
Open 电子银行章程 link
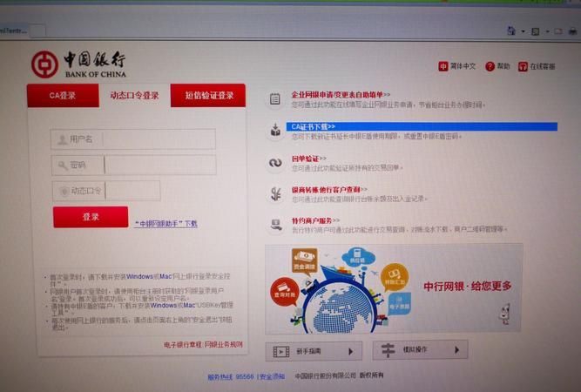coord(183,345)
